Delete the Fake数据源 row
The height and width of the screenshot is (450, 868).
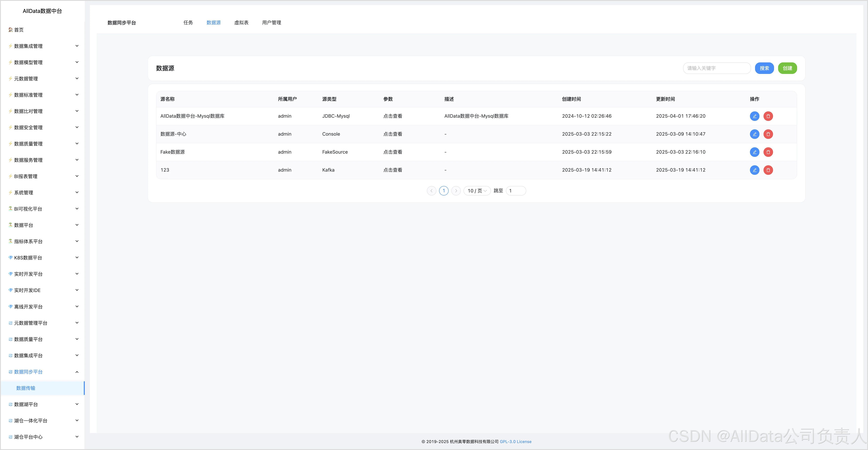click(768, 152)
